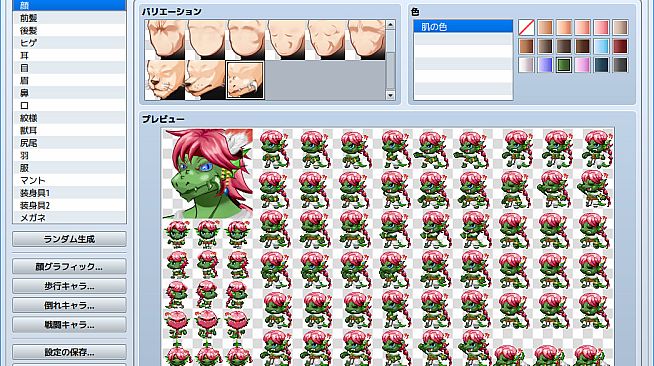Viewport: 654px width, 366px height.
Task: Select 肌の色 in the color list
Action: click(x=463, y=27)
